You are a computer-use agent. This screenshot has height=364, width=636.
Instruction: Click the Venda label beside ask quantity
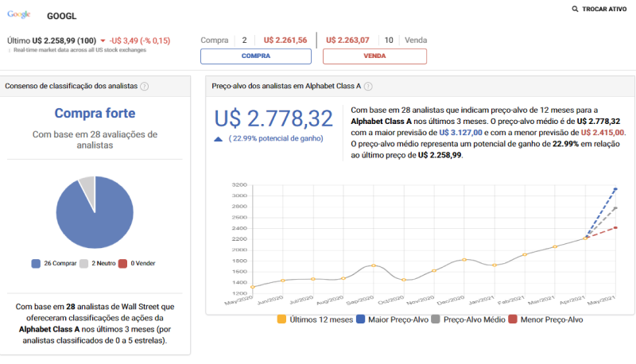pyautogui.click(x=416, y=40)
